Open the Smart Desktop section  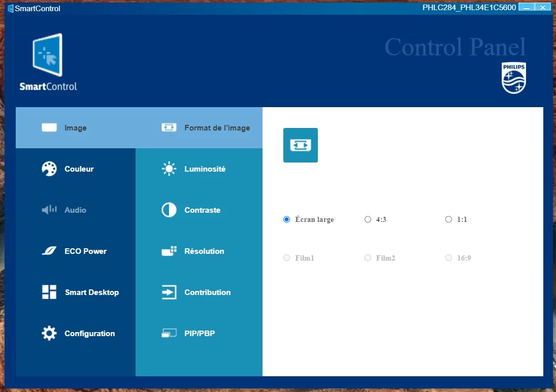pyautogui.click(x=92, y=292)
